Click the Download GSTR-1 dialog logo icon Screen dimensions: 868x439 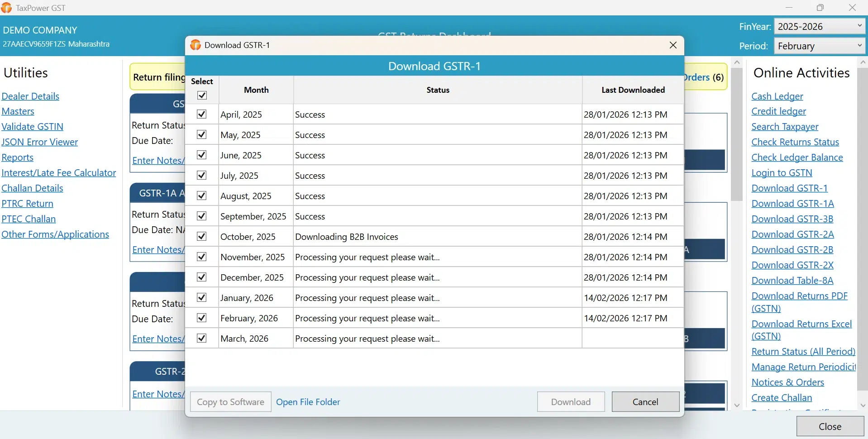[196, 45]
